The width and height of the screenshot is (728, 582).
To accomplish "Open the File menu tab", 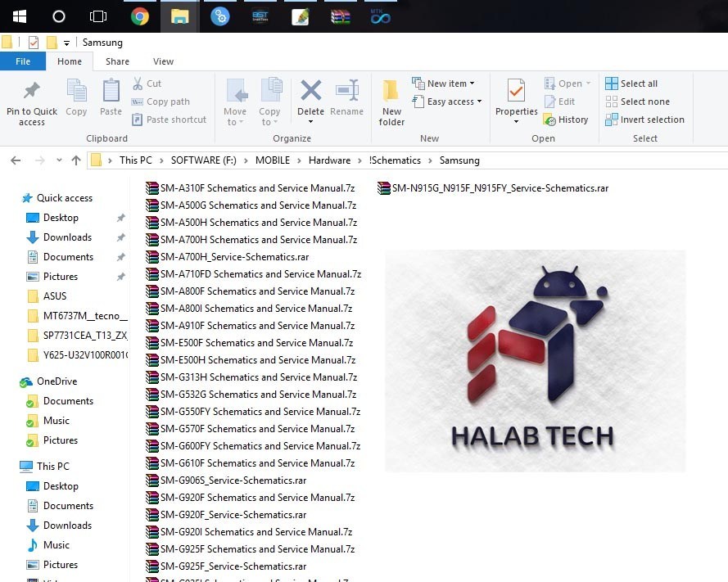I will click(23, 61).
